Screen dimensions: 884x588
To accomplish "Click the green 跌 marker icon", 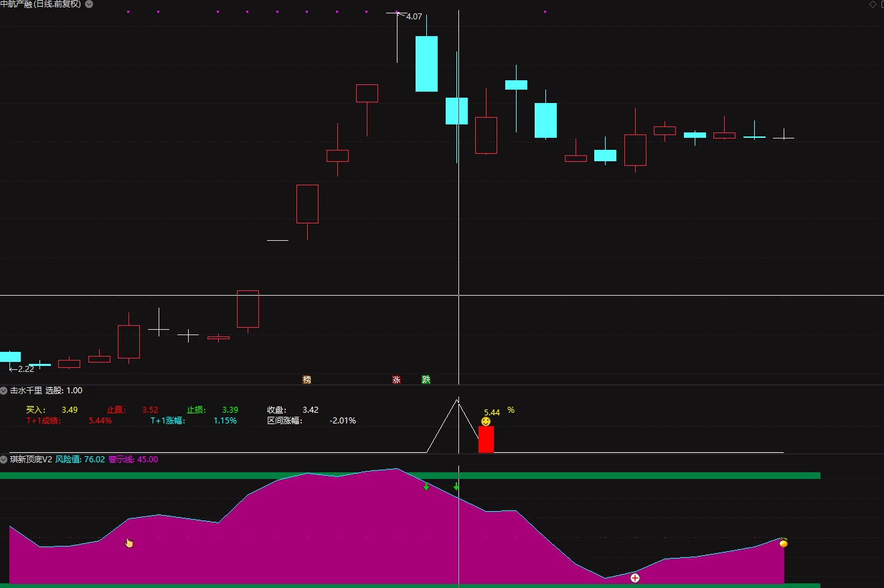I will tap(426, 379).
